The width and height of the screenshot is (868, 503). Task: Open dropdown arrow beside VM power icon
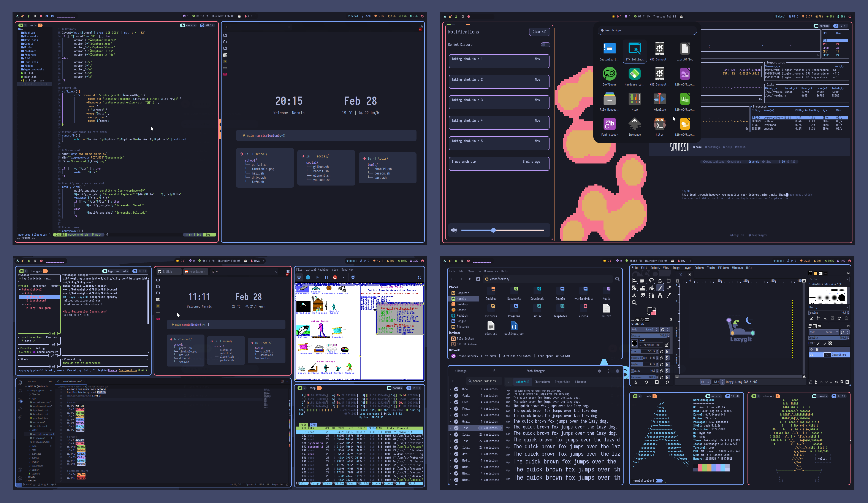tap(343, 277)
